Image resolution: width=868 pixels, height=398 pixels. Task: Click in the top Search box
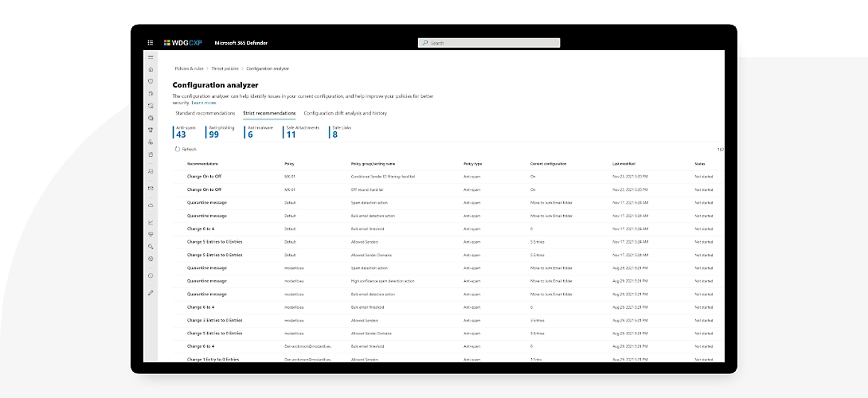tap(489, 43)
